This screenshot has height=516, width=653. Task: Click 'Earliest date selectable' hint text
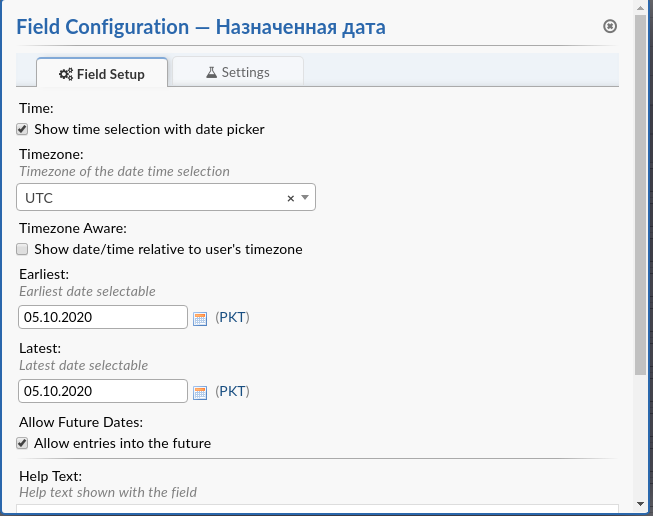tap(87, 291)
